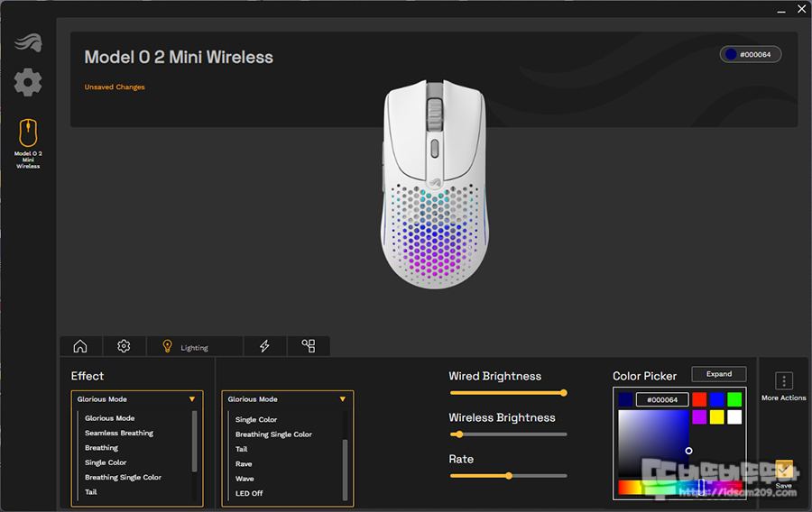
Task: Click the Expand button in Color Picker
Action: click(719, 374)
